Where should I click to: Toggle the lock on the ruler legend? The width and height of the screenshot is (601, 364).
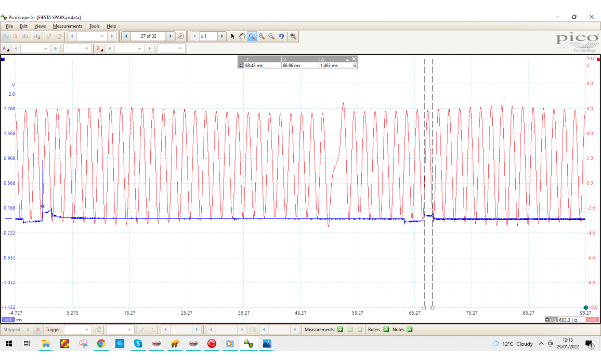click(355, 66)
